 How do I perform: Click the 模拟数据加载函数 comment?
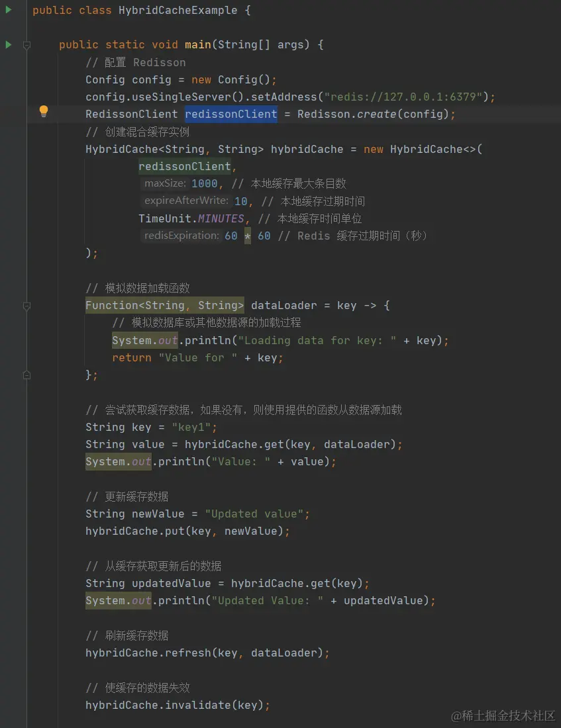pyautogui.click(x=138, y=289)
